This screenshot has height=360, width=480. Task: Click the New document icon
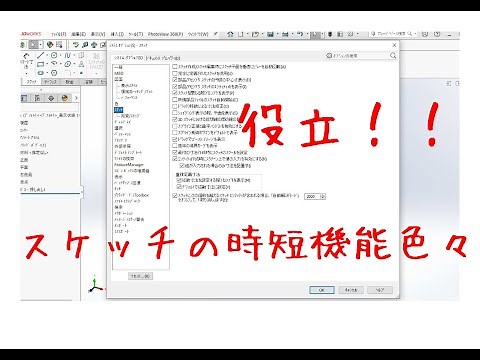point(240,34)
